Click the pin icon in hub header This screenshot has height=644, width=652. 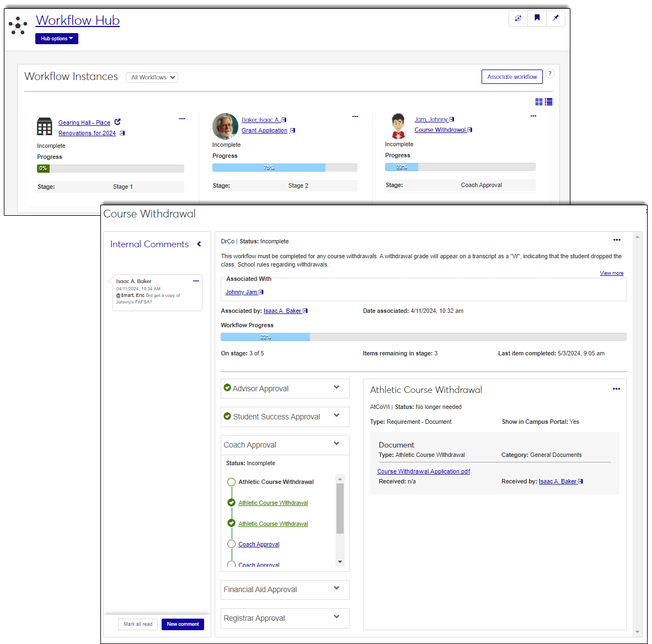[555, 18]
